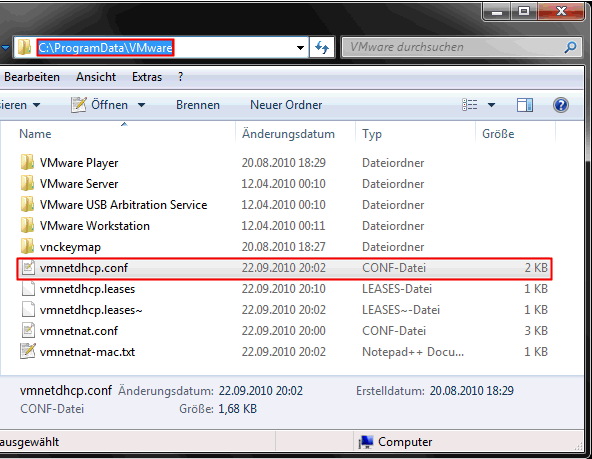Click the Größe 1,68 KB value in details pane
592x459 pixels.
coord(237,409)
